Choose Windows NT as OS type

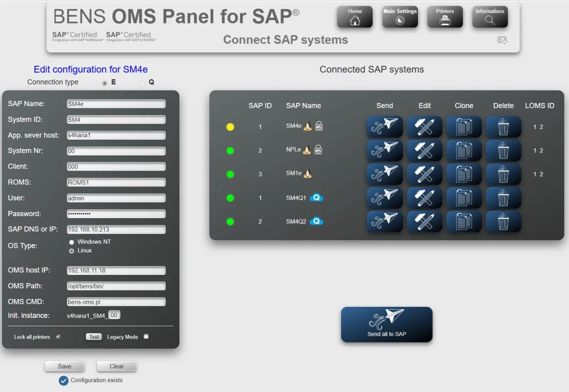(x=72, y=242)
